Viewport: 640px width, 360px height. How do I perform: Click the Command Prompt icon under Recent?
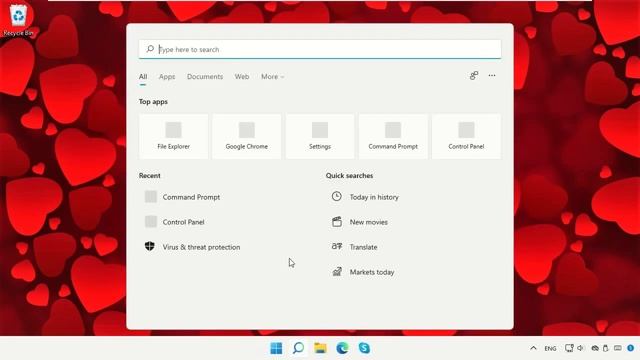tap(151, 197)
